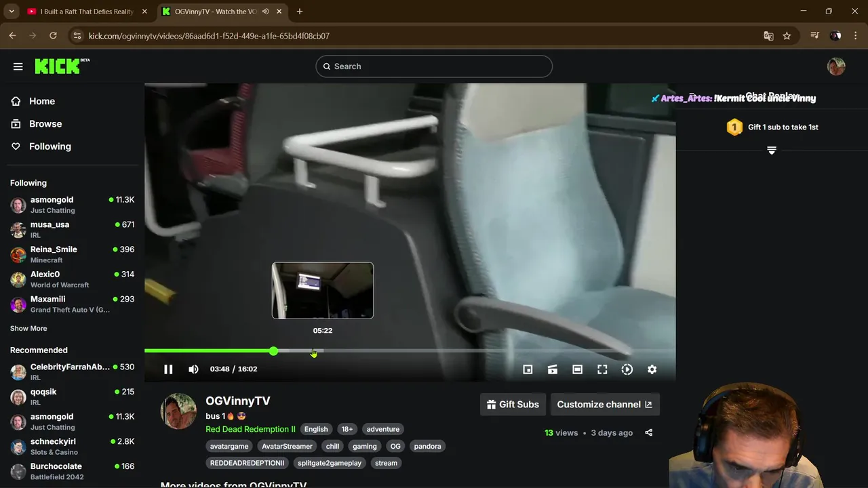Click Customize channel button
The width and height of the screenshot is (868, 488).
pos(605,405)
